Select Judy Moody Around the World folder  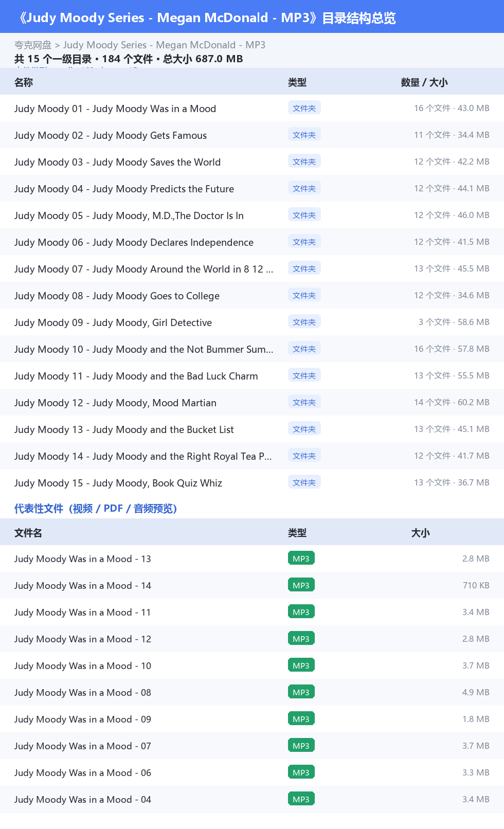coord(144,269)
